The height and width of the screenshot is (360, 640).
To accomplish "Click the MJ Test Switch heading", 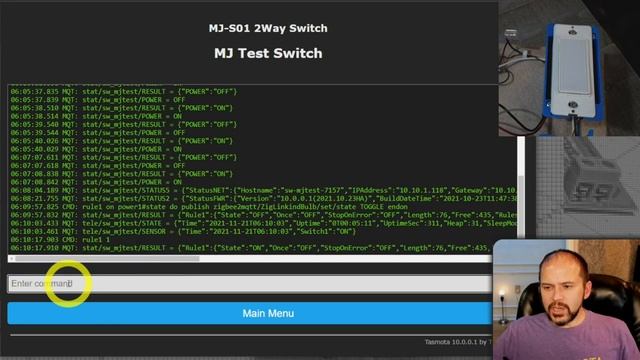I will 268,53.
